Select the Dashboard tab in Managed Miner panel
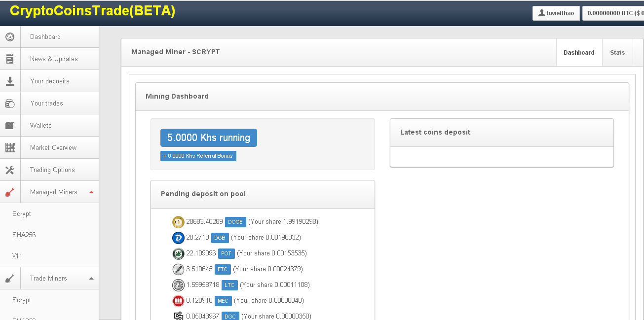The image size is (644, 320). (579, 53)
